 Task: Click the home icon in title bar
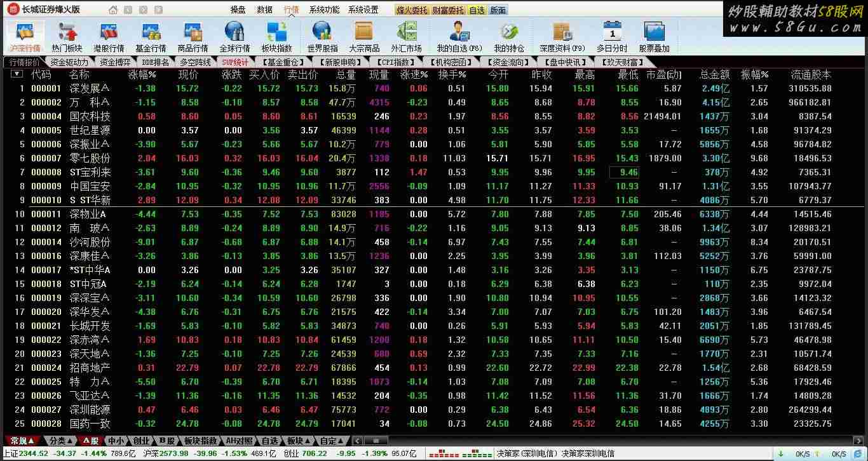pos(113,10)
